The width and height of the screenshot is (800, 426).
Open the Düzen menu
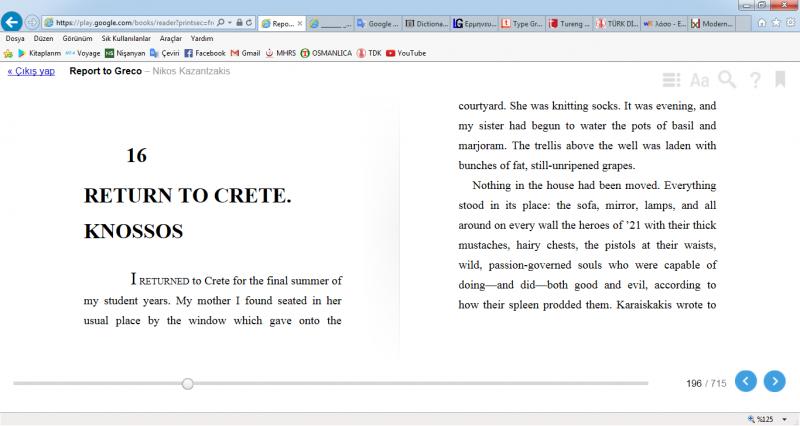point(43,38)
